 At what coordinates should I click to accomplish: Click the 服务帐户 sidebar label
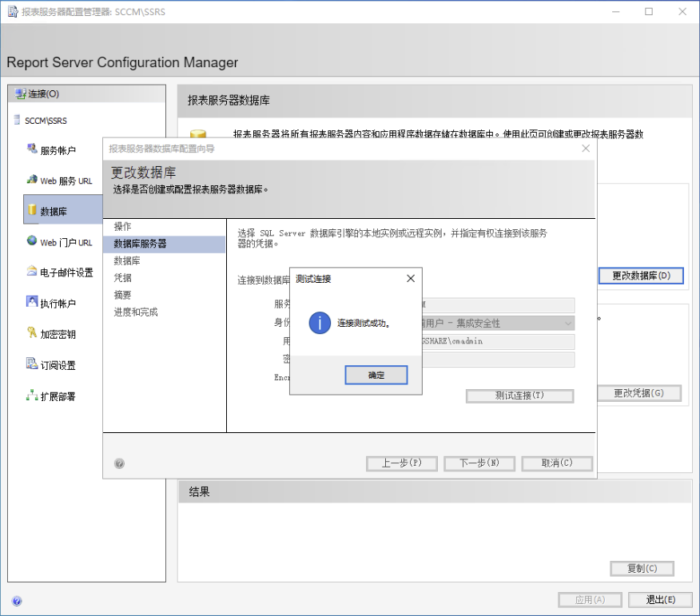point(58,151)
